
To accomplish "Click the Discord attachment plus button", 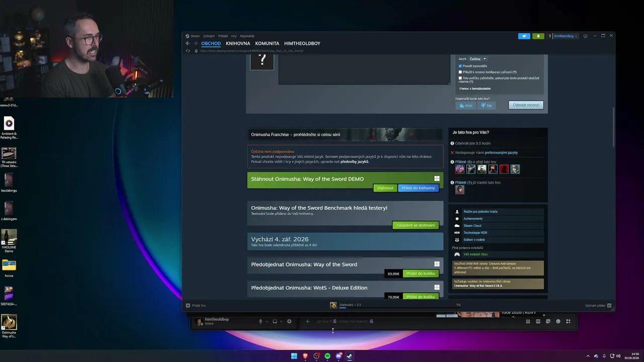I will pyautogui.click(x=307, y=321).
